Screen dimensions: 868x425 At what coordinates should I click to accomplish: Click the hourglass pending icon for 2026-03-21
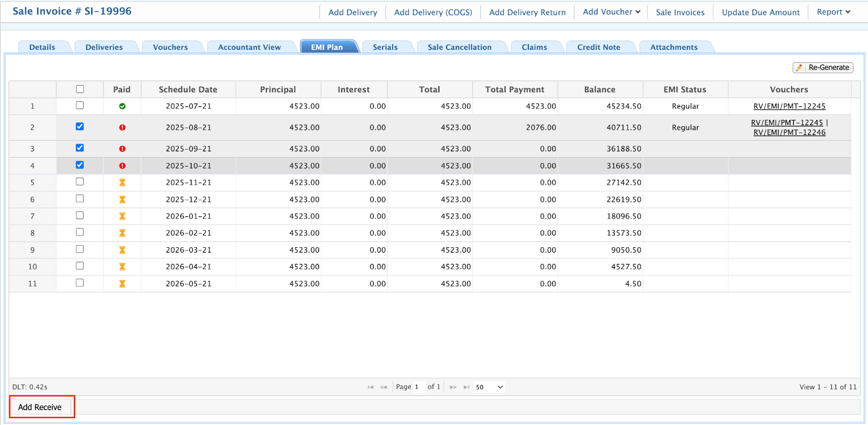122,250
